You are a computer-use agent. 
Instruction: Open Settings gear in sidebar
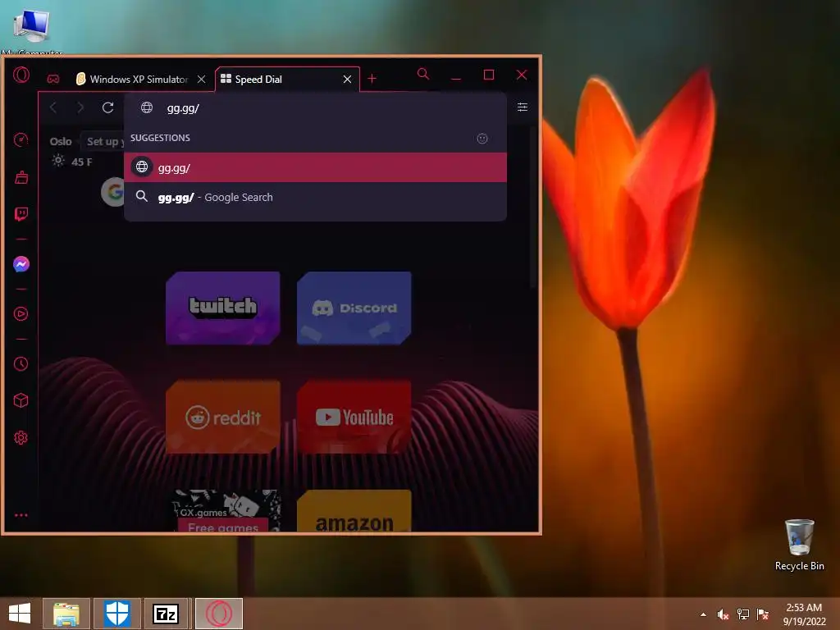click(x=21, y=438)
